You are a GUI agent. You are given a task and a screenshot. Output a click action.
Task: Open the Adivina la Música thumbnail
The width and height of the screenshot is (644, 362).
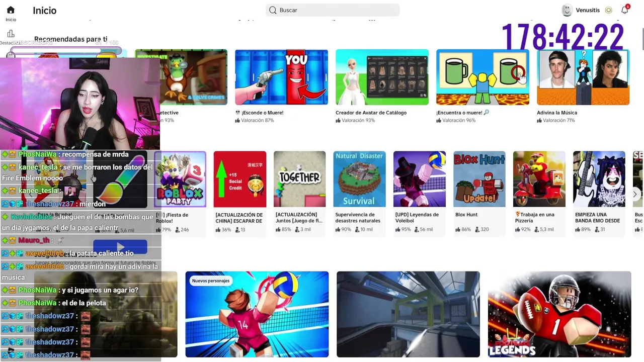(x=583, y=77)
